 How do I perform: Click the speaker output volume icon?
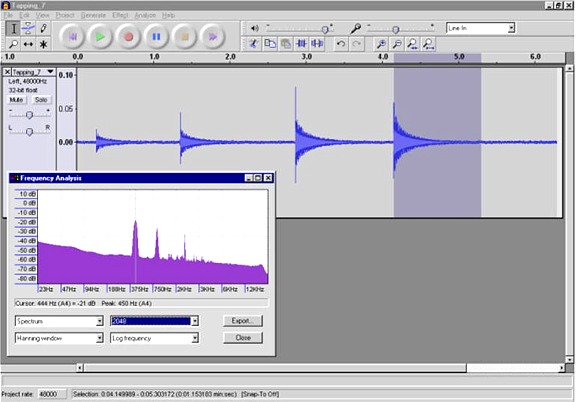[254, 28]
